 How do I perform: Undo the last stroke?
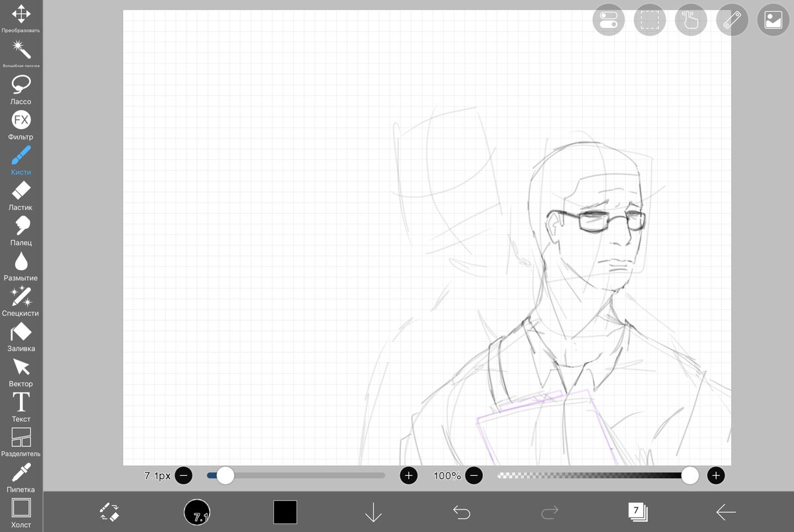click(461, 511)
